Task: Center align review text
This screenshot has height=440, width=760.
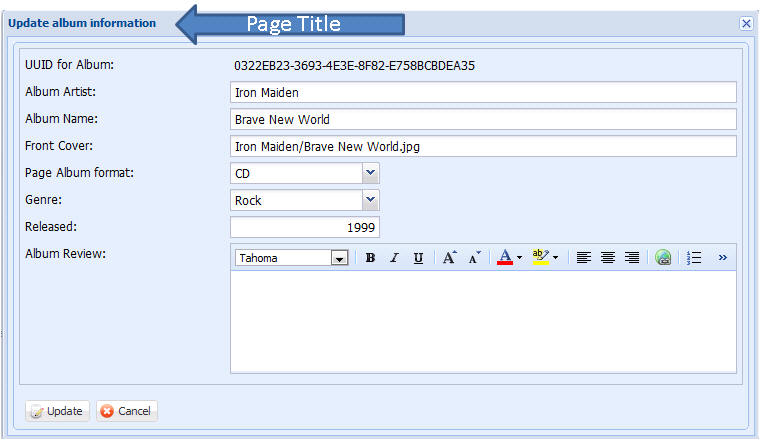Action: (608, 258)
